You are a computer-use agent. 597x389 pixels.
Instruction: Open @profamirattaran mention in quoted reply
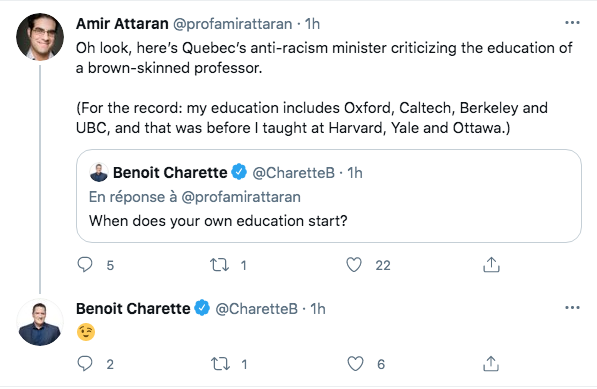(241, 197)
